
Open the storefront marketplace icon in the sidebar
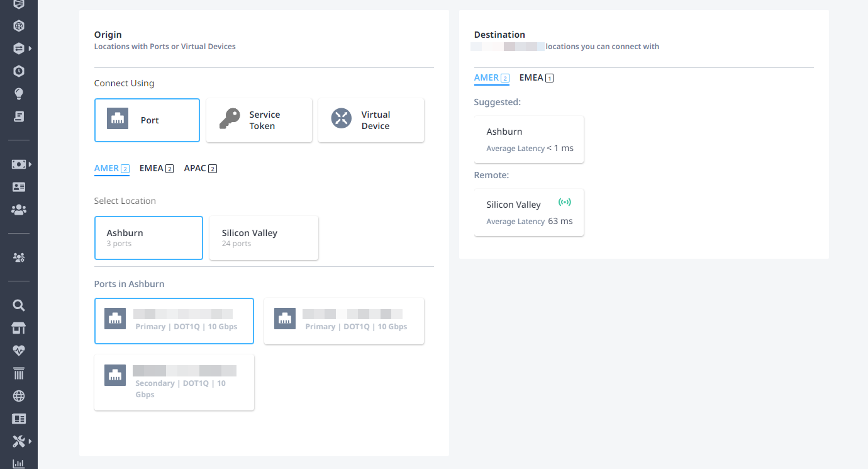pos(19,328)
